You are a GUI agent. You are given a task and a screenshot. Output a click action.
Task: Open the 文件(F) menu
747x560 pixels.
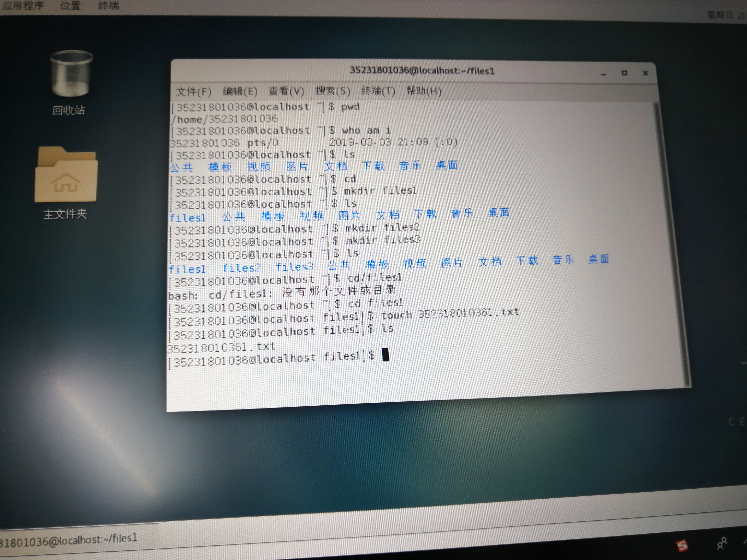coord(194,92)
